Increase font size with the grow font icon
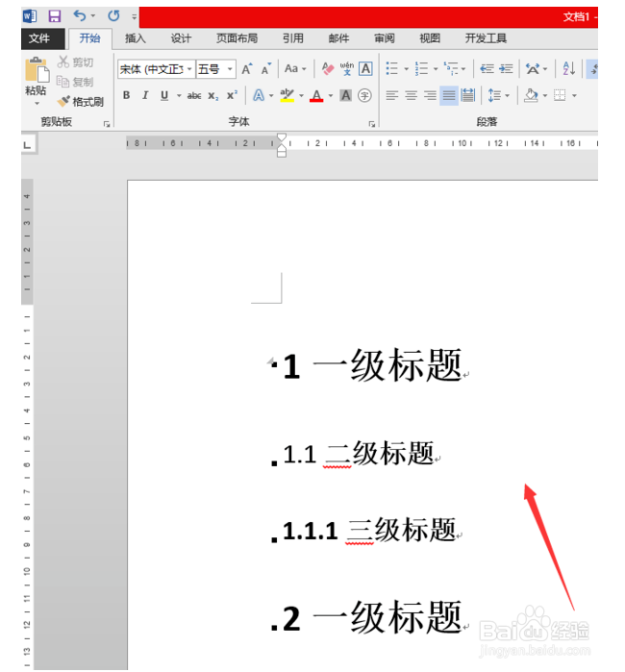 (246, 69)
